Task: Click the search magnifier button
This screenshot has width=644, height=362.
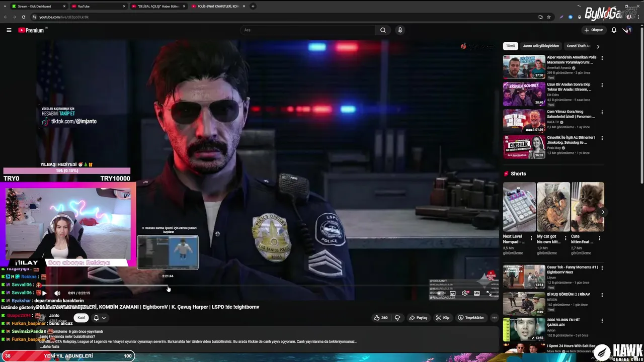Action: pos(383,30)
